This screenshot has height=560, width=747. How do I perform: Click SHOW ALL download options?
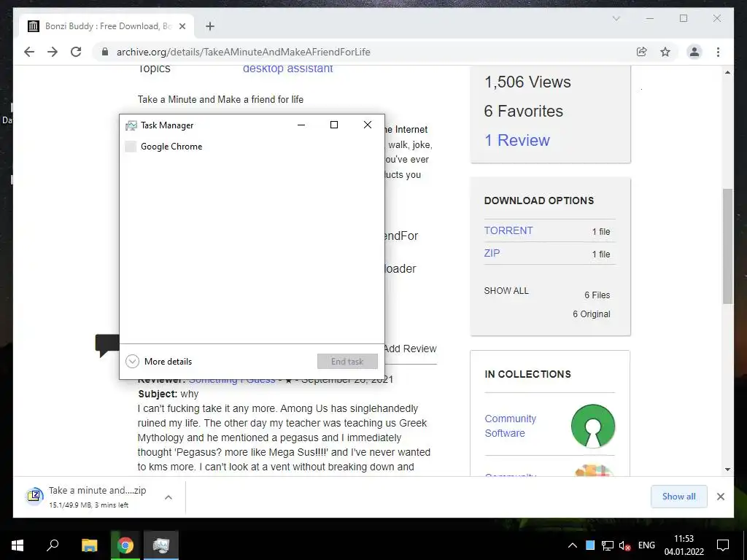[506, 291]
